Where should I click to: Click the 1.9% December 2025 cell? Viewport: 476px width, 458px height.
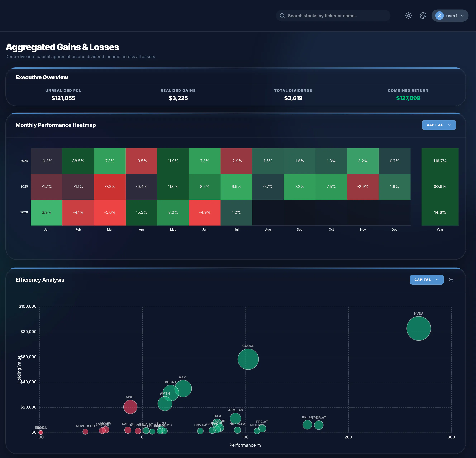click(x=394, y=187)
